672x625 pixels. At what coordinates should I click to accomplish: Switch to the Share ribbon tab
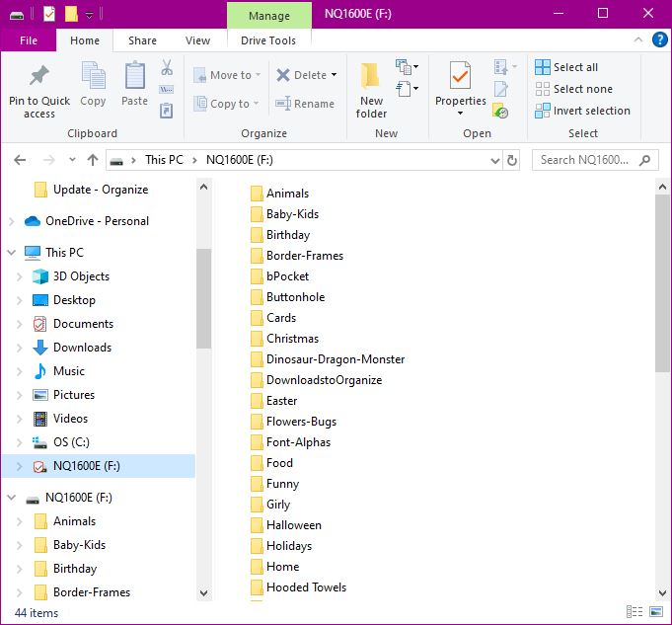142,40
